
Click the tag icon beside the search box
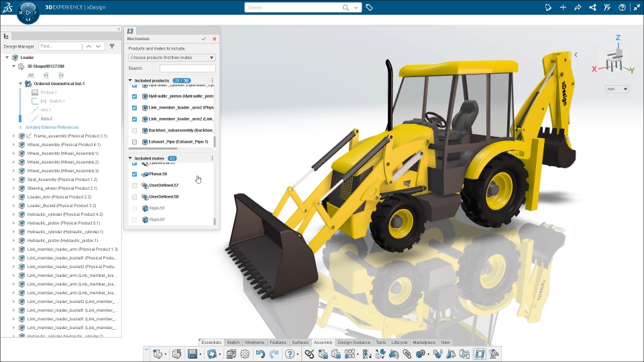click(369, 7)
